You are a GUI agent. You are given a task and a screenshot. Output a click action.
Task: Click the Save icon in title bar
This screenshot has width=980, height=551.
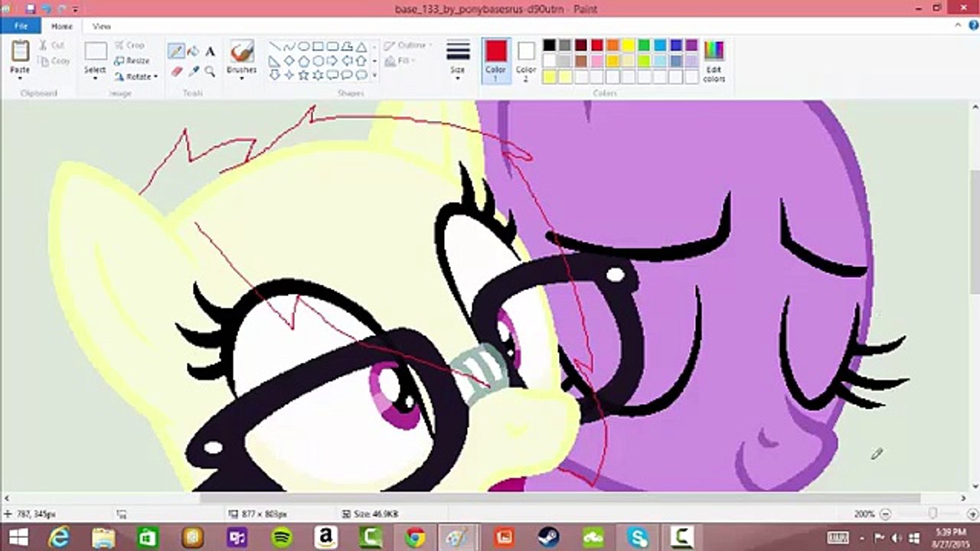[x=30, y=8]
